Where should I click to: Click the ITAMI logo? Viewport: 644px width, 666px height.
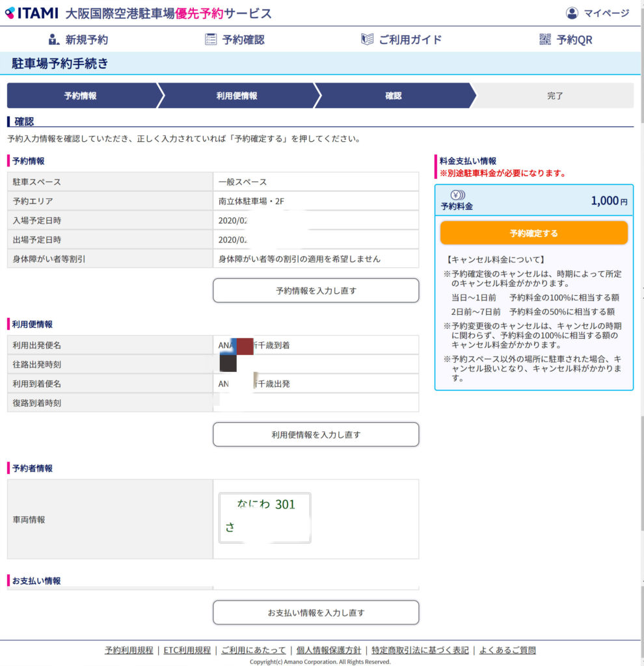click(x=31, y=13)
